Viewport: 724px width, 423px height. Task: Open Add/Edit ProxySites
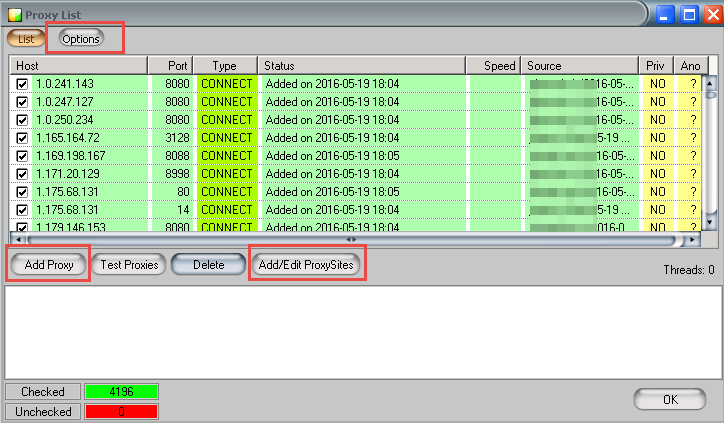coord(306,265)
